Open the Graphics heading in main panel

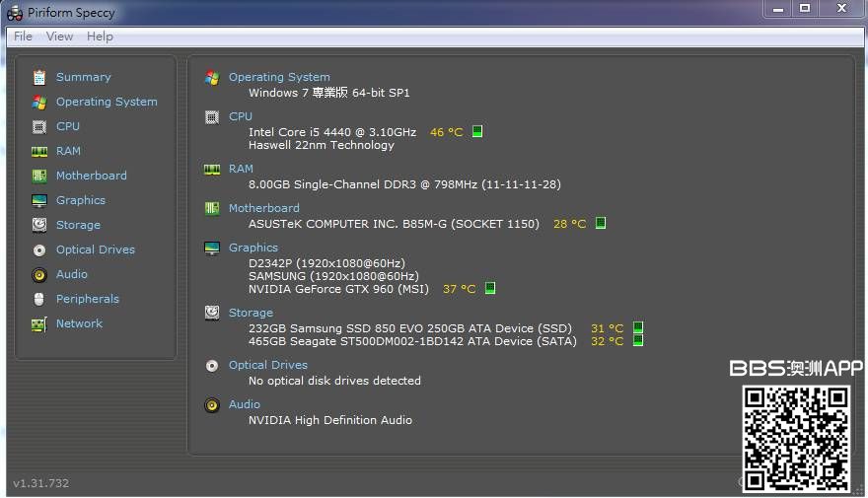tap(253, 248)
